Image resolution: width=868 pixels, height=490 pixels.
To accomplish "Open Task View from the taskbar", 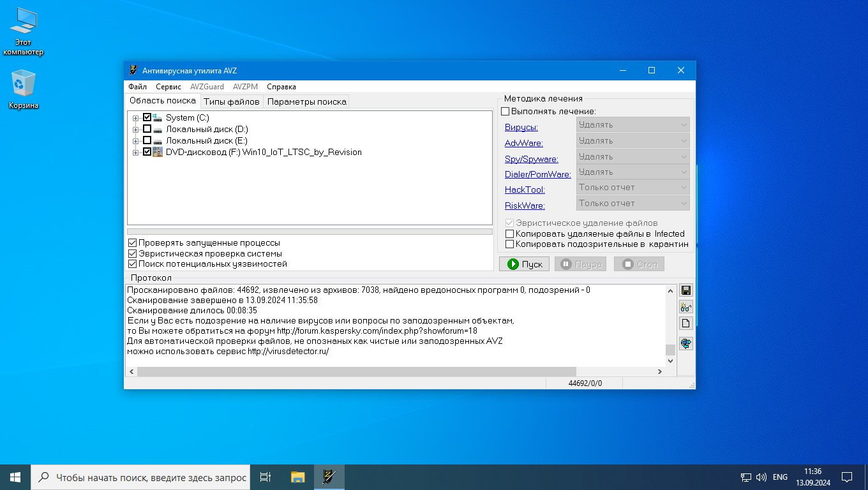I will coord(266,477).
